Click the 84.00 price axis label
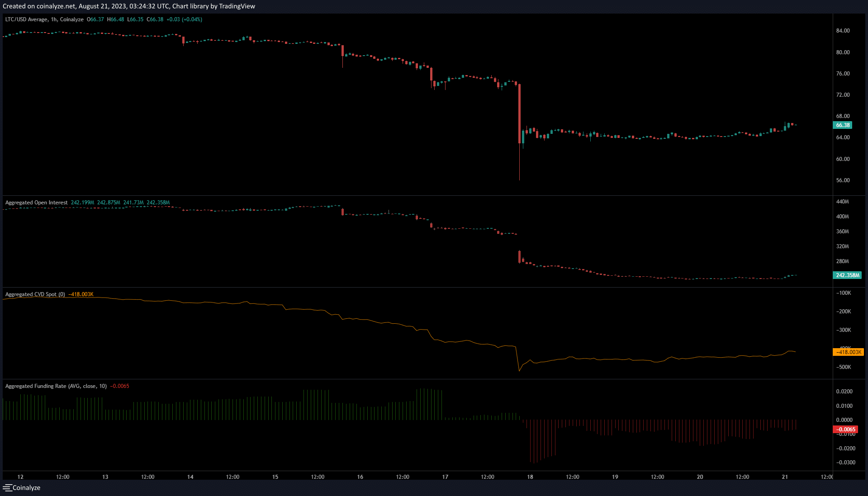Screen dimensions: 868x496 tap(843, 31)
